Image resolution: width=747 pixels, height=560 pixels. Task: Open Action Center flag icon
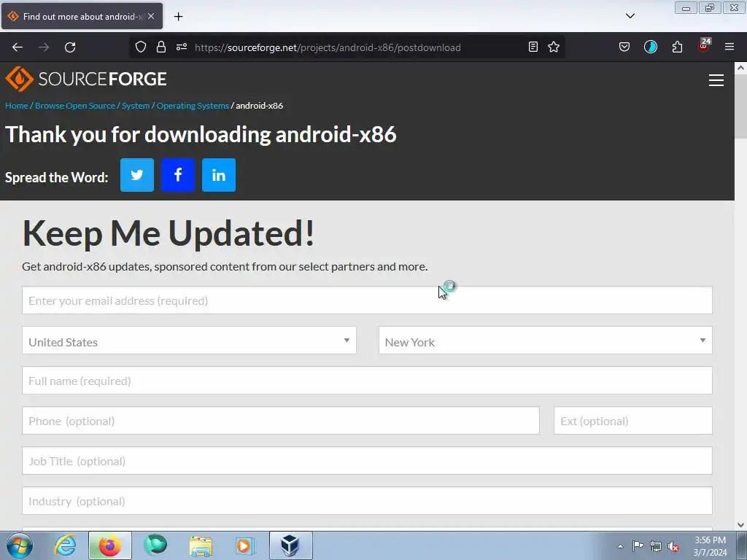(638, 545)
